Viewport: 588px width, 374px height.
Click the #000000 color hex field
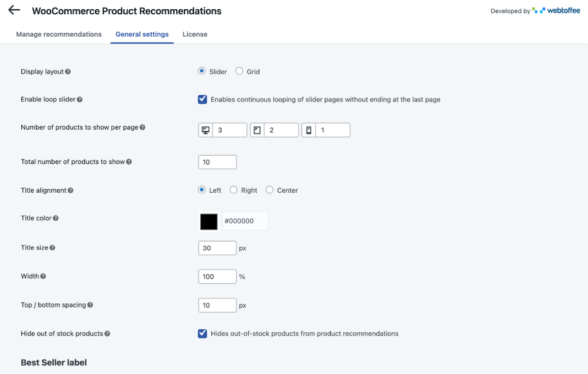pyautogui.click(x=245, y=221)
